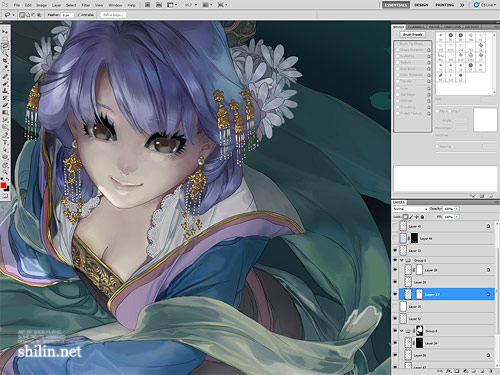This screenshot has height=375, width=500.
Task: Hide the selected Layer 27 eye icon
Action: pyautogui.click(x=395, y=294)
